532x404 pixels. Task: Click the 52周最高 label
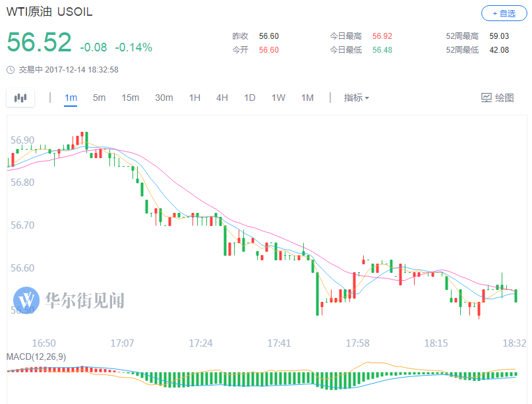click(x=462, y=36)
